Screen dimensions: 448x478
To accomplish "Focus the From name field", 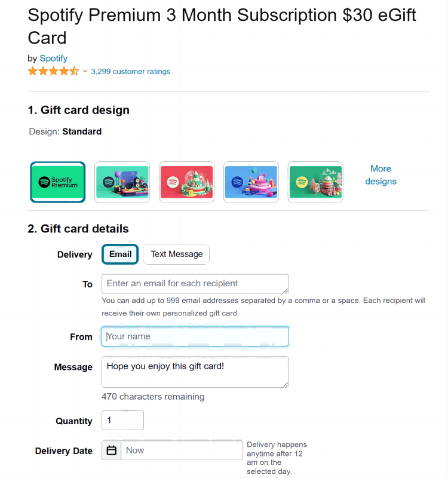I will click(195, 336).
